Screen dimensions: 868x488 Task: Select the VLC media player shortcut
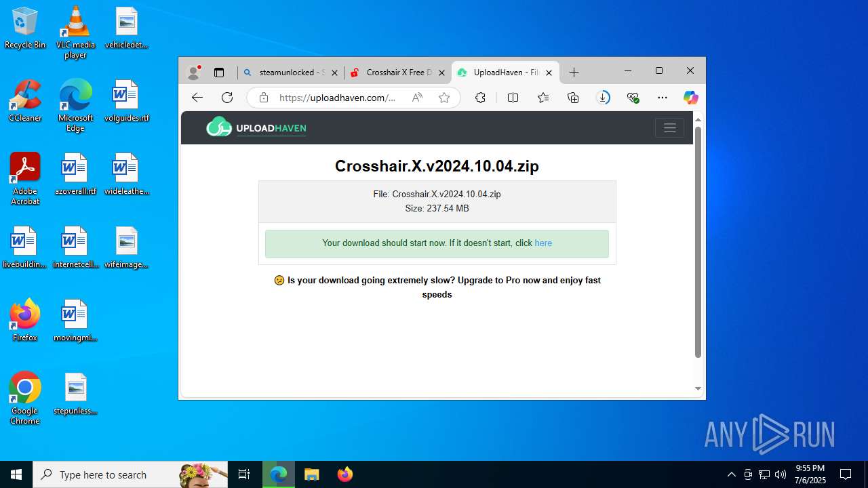[75, 33]
